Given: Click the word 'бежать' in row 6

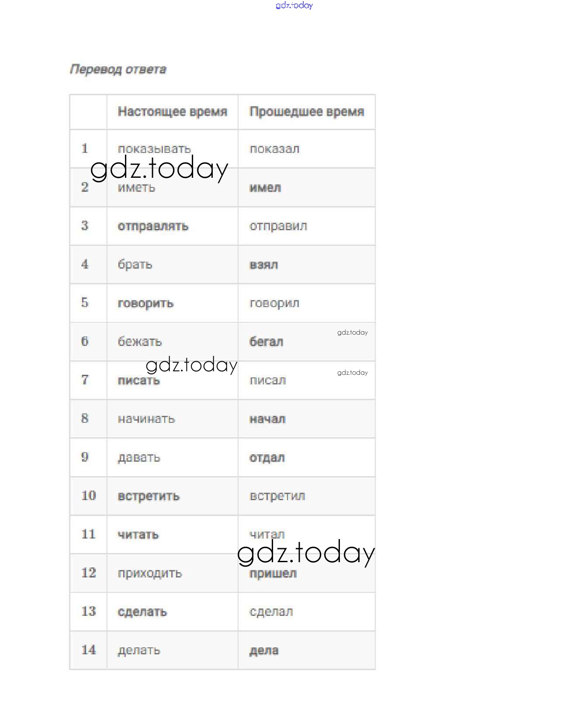Looking at the screenshot, I should (140, 342).
